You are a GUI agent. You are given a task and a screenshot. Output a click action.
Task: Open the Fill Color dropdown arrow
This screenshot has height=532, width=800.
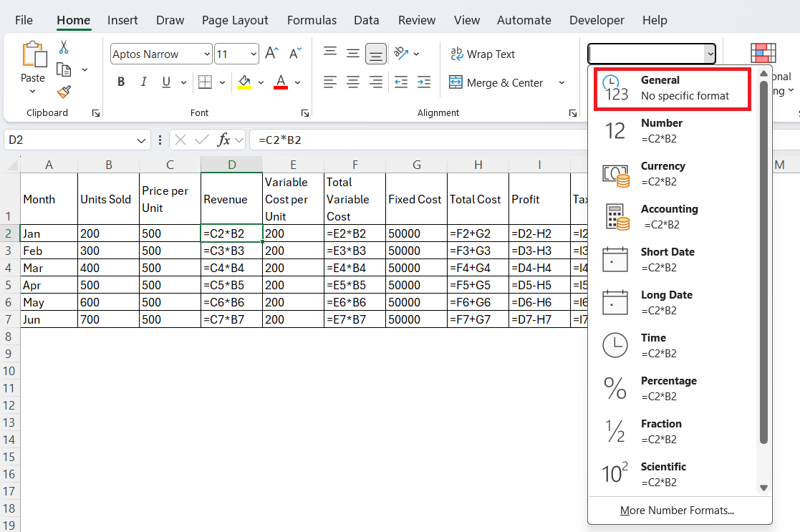[x=261, y=82]
